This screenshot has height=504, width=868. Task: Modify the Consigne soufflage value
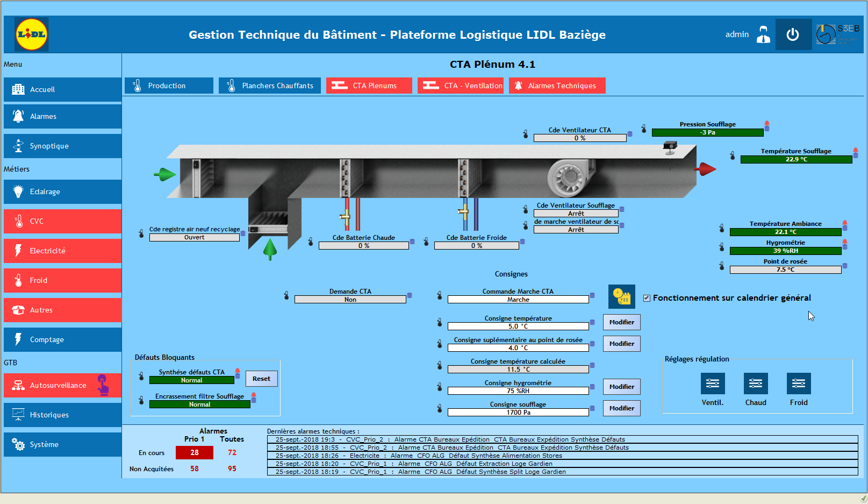[622, 408]
